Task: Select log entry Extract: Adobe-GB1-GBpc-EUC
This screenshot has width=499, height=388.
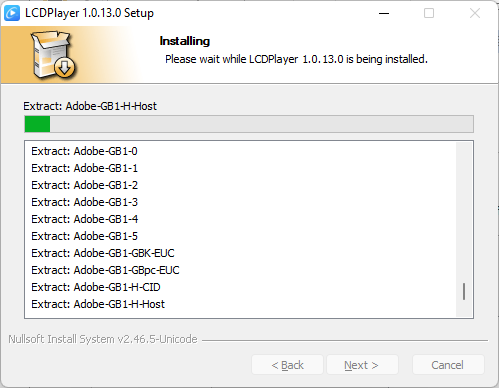Action: (105, 270)
